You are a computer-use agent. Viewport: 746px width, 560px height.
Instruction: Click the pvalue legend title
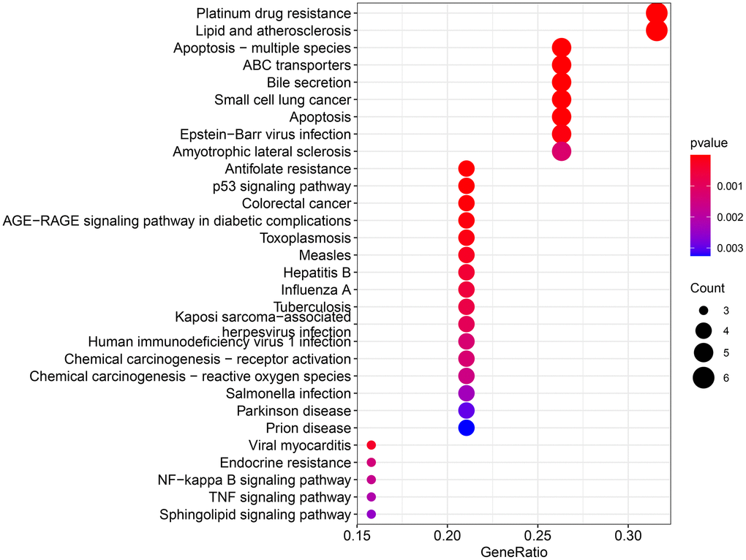point(708,143)
